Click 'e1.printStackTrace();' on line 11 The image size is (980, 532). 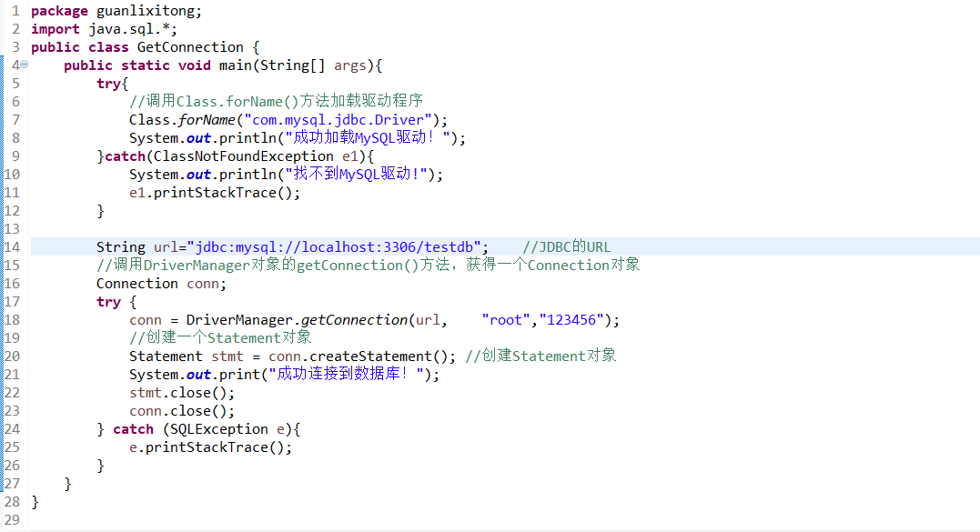pyautogui.click(x=215, y=193)
